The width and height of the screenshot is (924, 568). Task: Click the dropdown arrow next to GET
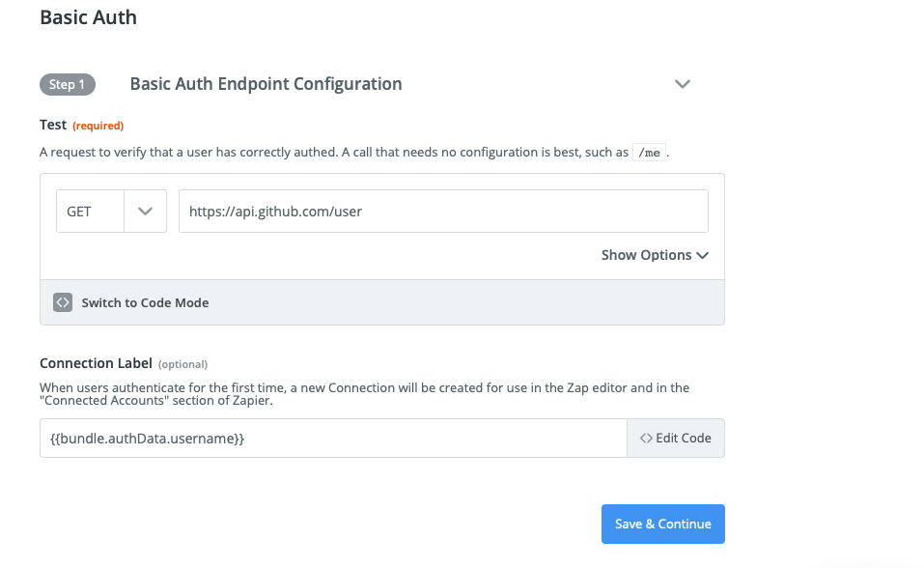(143, 211)
